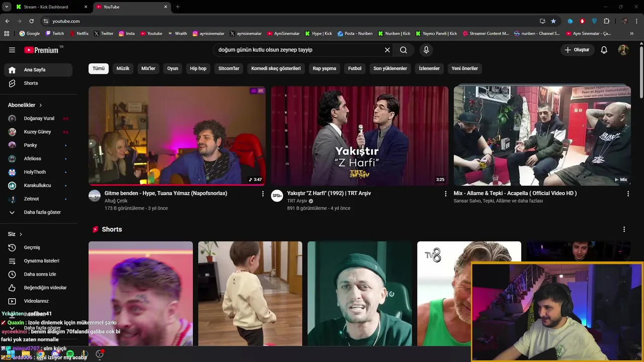
Task: Click the blue shield extension icon
Action: pyautogui.click(x=594, y=21)
